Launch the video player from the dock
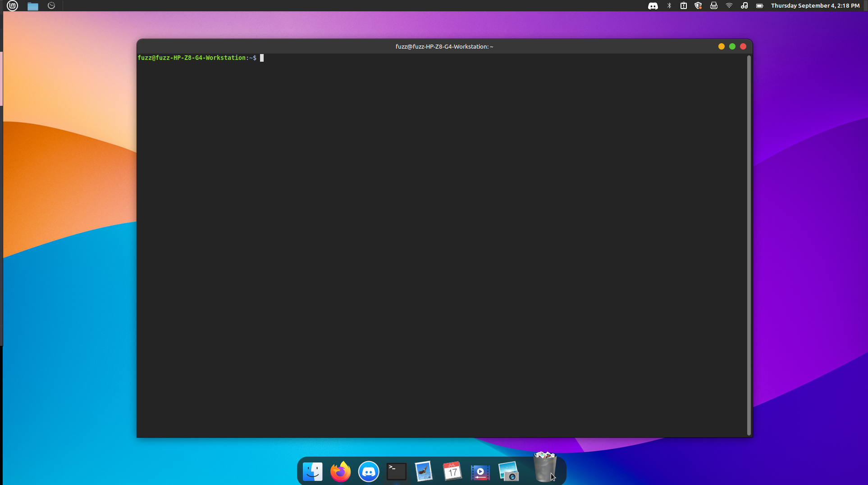 pos(480,472)
